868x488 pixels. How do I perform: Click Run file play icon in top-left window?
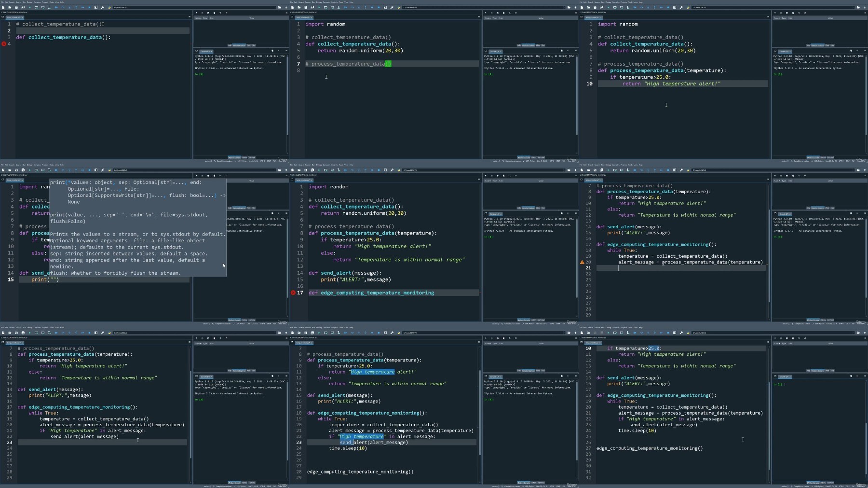(x=29, y=7)
